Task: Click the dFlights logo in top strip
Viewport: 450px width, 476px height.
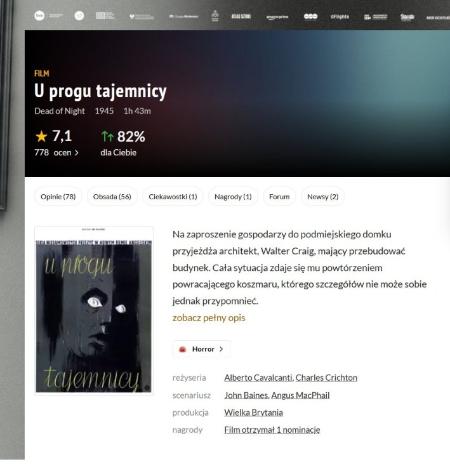Action: coord(340,17)
